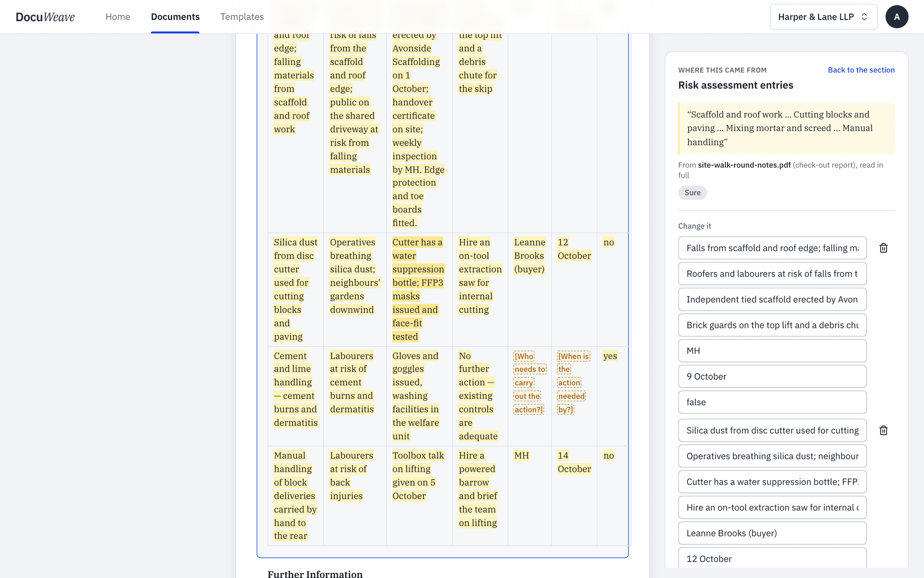Edit the Independent tied scaffold erected field
This screenshot has width=924, height=578.
click(772, 299)
